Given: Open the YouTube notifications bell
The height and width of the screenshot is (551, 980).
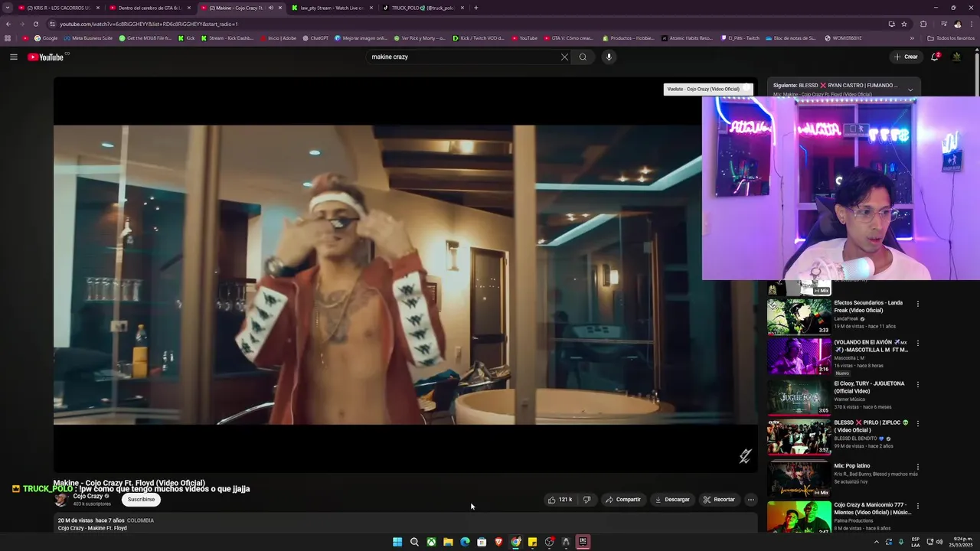Looking at the screenshot, I should [935, 57].
